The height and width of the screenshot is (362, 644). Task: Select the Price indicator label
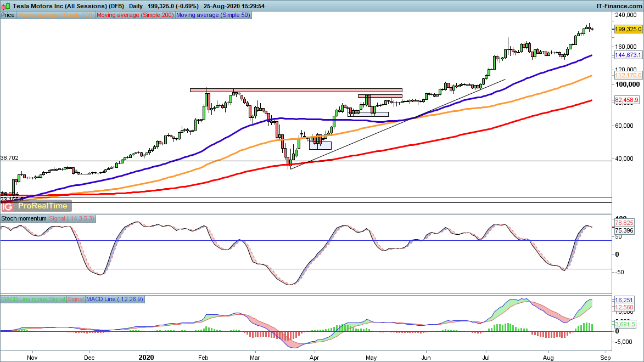(x=8, y=15)
